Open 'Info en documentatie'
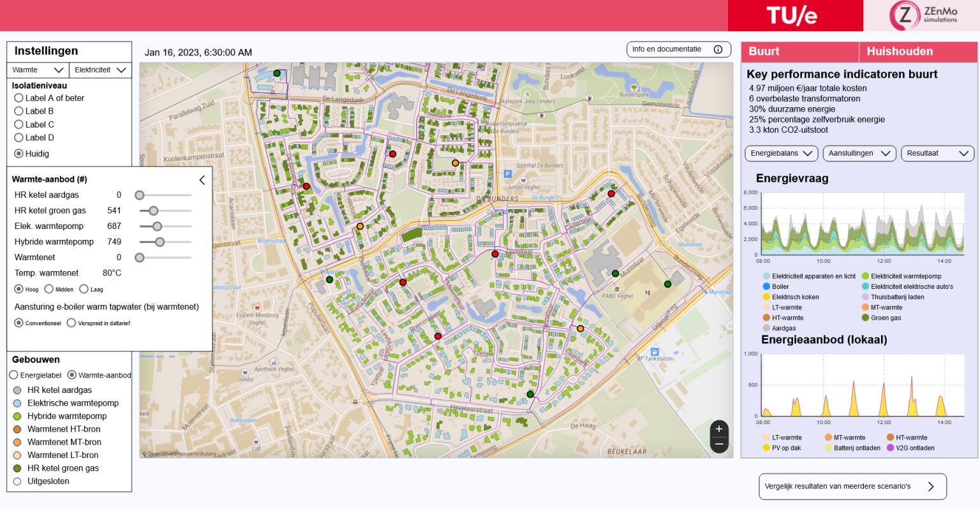 (x=678, y=49)
